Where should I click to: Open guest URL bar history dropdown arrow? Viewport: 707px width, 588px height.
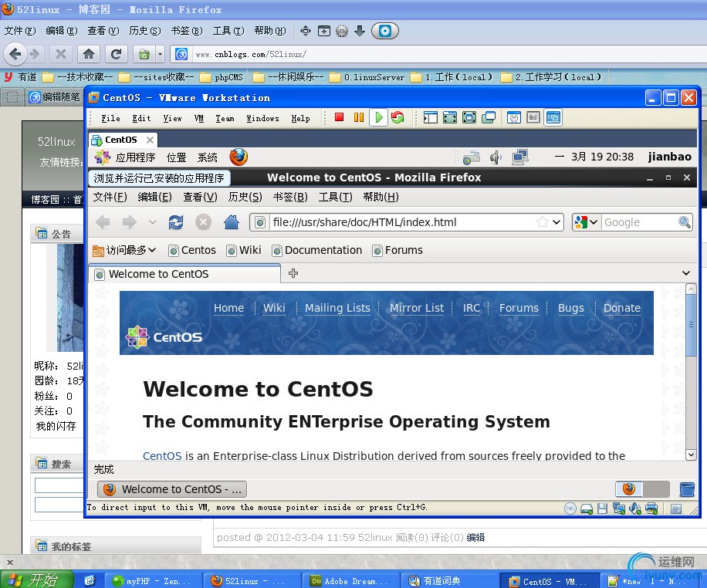(x=556, y=222)
